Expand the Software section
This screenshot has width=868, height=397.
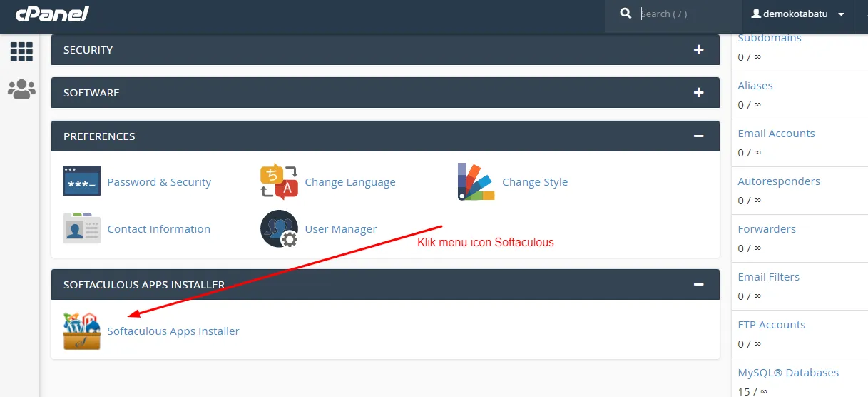click(698, 93)
